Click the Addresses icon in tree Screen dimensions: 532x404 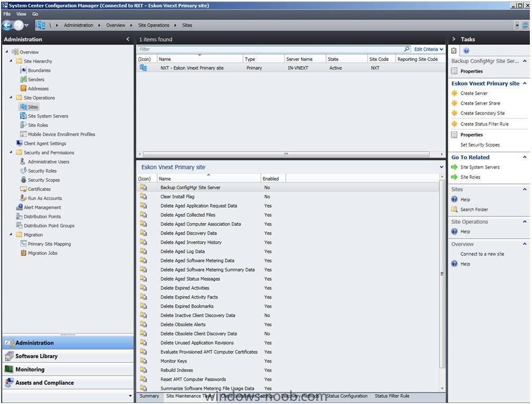23,89
